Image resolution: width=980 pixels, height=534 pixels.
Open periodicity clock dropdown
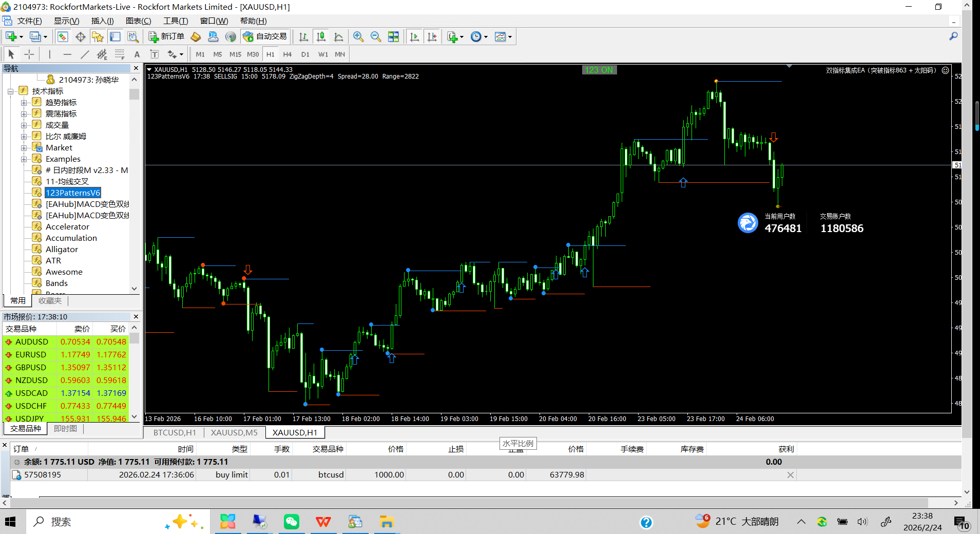pyautogui.click(x=479, y=36)
